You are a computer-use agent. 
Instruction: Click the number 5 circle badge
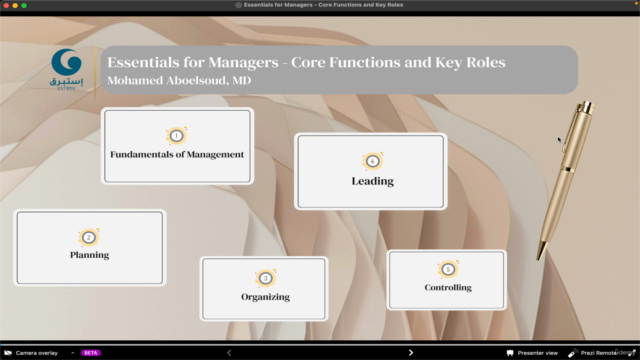coord(448,269)
